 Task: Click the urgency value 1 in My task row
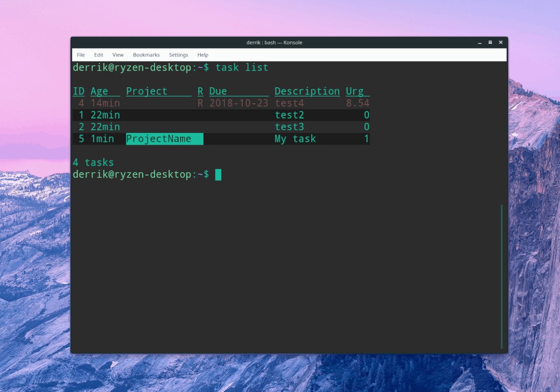[x=367, y=139]
